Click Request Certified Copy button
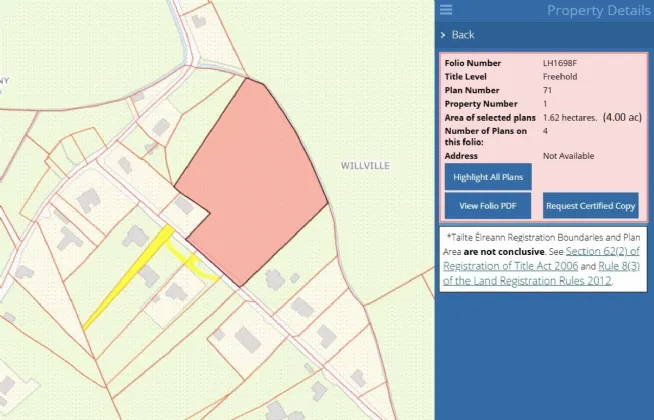Viewport: 654px width, 420px height. click(x=590, y=205)
